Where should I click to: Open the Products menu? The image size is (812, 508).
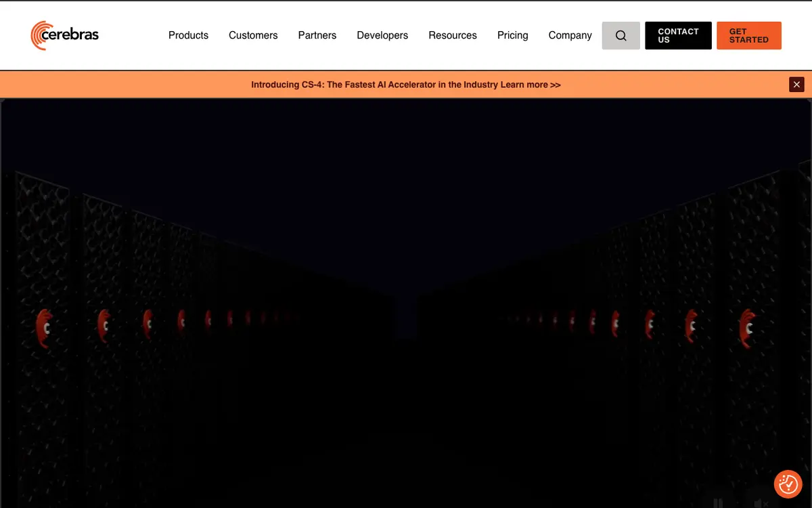tap(188, 35)
